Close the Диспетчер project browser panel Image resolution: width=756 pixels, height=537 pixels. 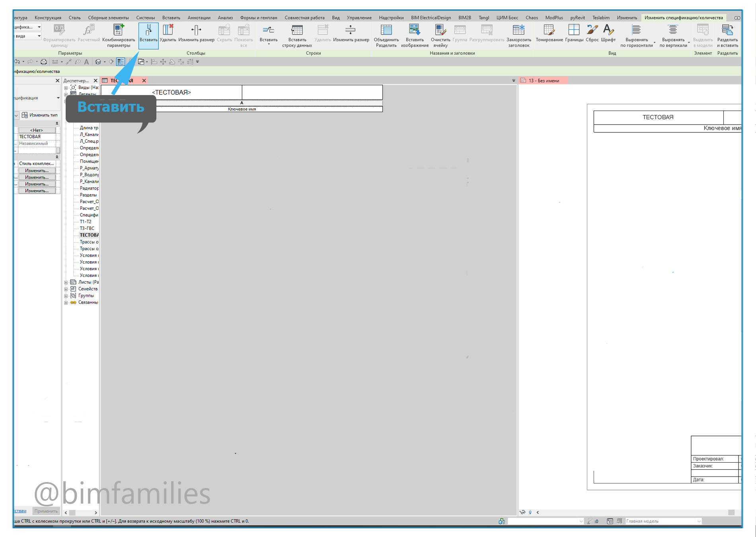point(95,80)
